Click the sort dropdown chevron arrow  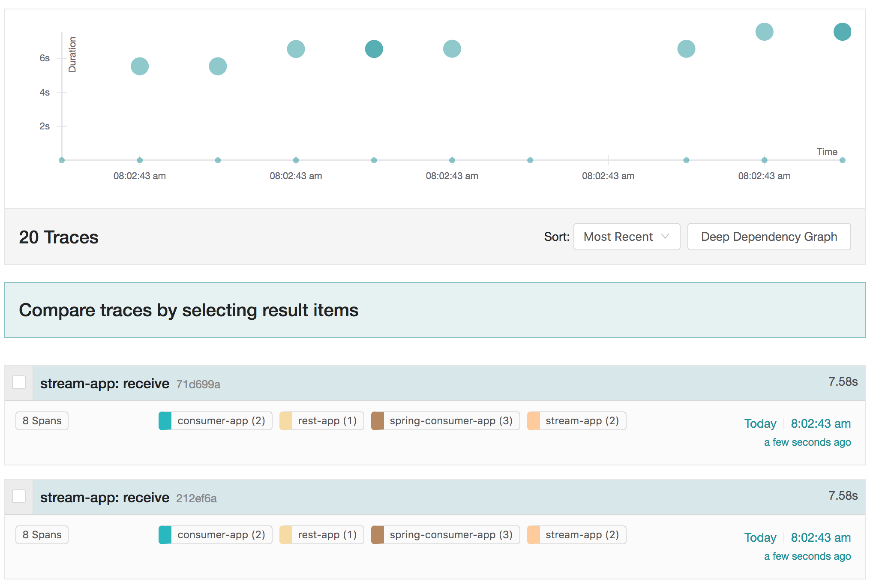[x=665, y=237]
